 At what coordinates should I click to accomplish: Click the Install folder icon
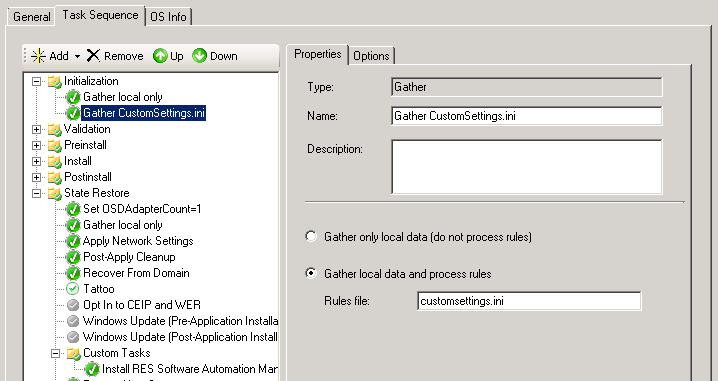(54, 162)
